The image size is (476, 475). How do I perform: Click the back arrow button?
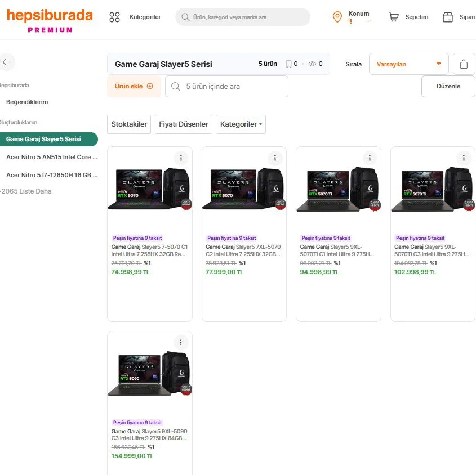(6, 62)
